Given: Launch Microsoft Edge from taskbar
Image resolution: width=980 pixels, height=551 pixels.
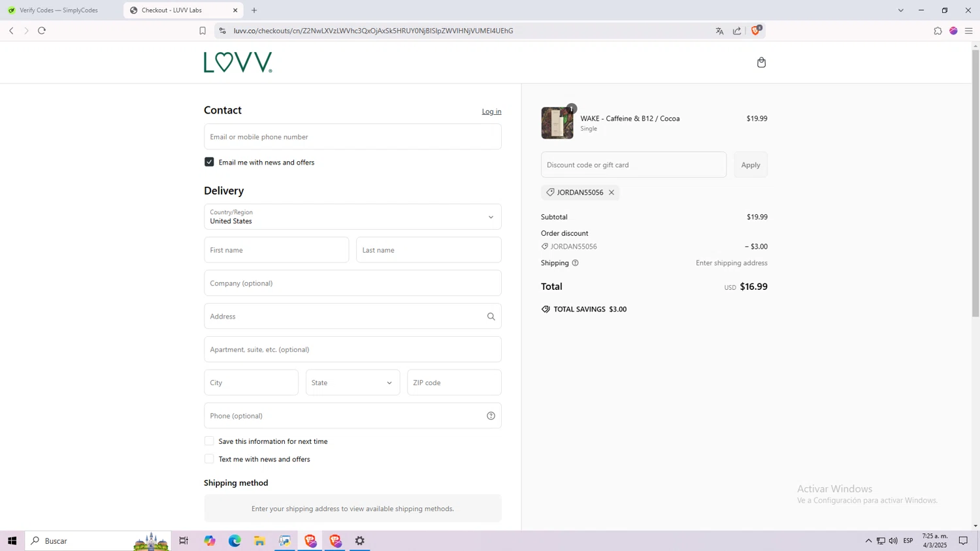Looking at the screenshot, I should point(235,541).
